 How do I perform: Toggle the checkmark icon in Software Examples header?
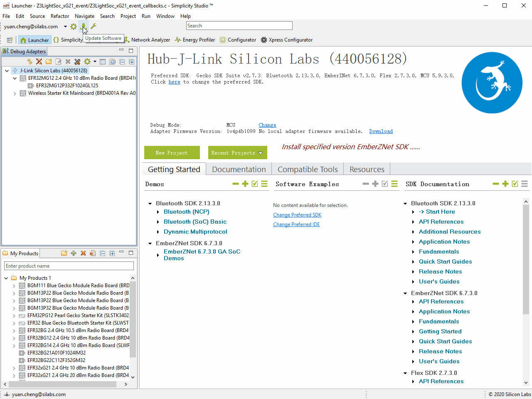coord(385,184)
